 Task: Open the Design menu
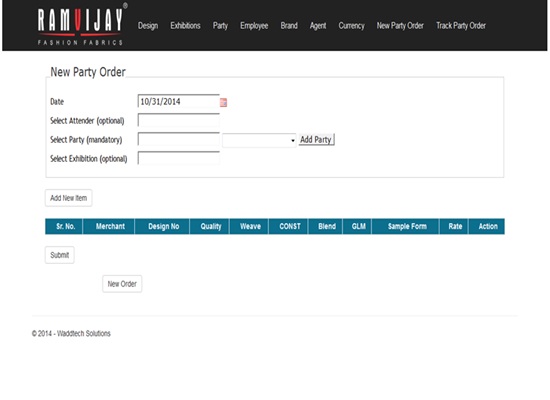point(148,26)
